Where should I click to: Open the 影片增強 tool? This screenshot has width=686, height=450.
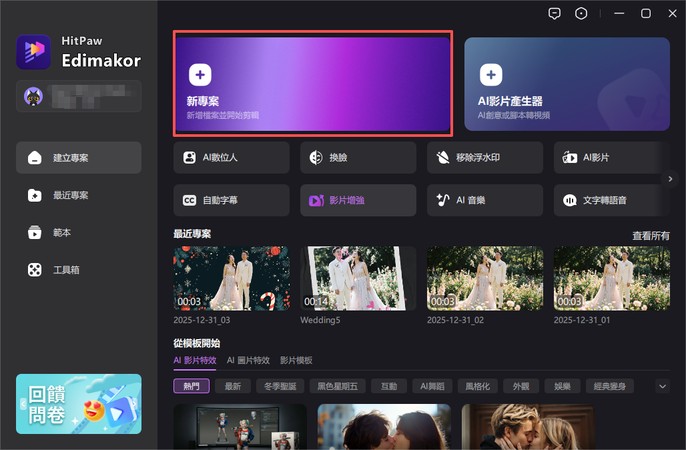coord(358,200)
